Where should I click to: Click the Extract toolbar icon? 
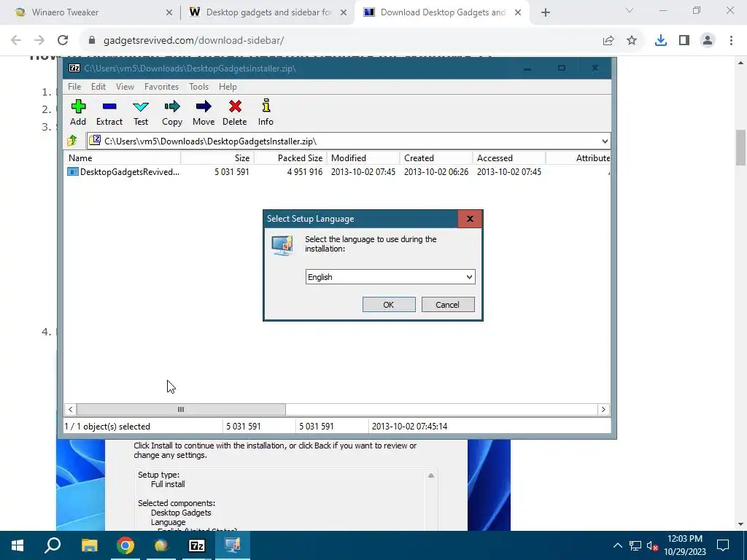109,112
